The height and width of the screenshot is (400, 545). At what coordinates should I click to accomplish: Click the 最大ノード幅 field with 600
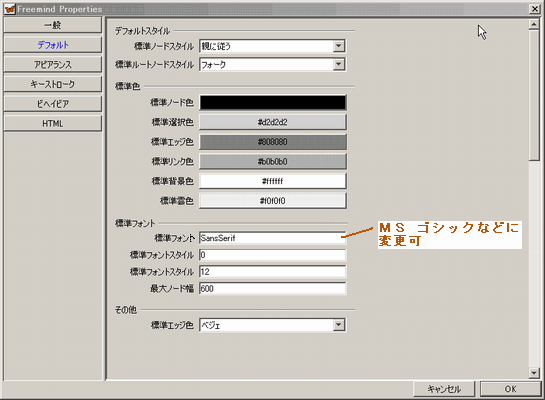273,288
